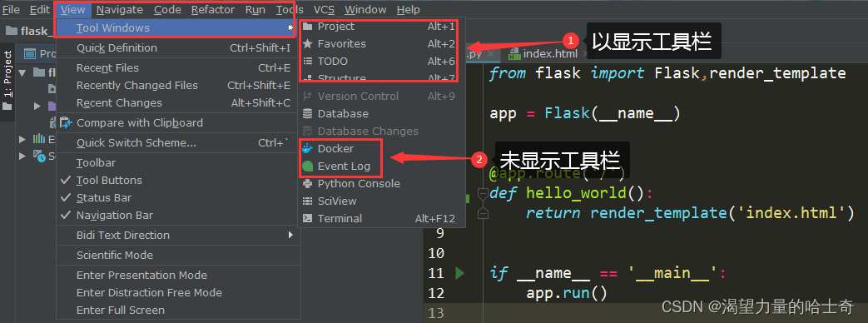This screenshot has width=868, height=323.
Task: Open the Project view selector in panel header
Action: [x=41, y=54]
